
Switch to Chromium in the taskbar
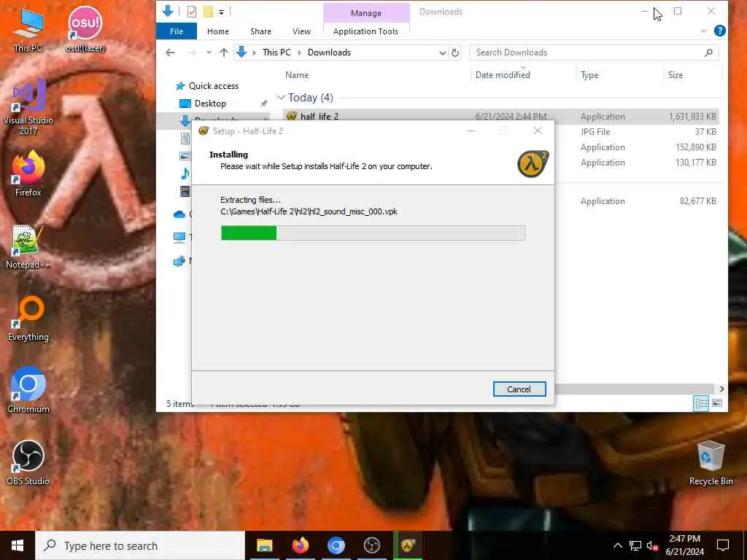point(336,545)
